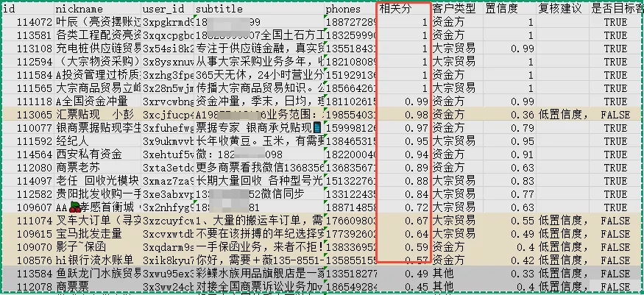Click 相关分 cell with value 0.89
Image resolution: width=644 pixels, height=295 pixels.
click(x=404, y=168)
